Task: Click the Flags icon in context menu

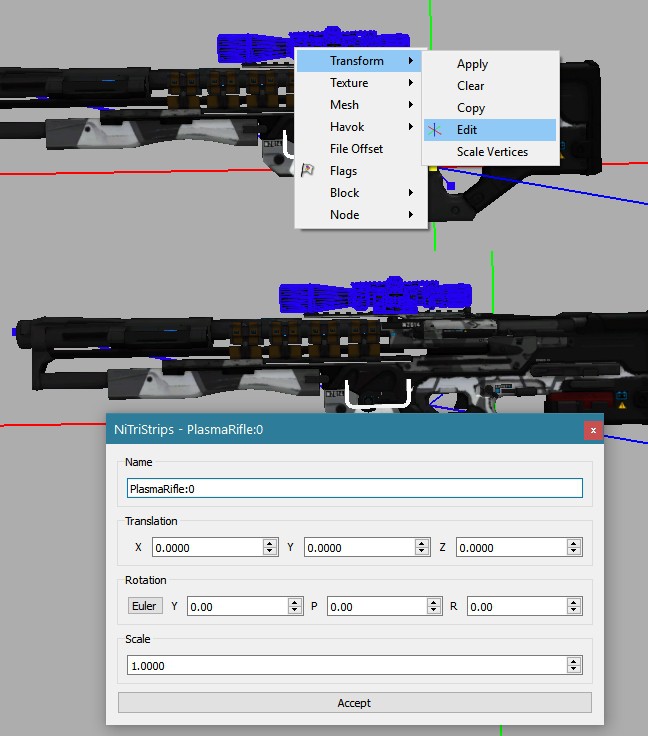Action: 308,171
